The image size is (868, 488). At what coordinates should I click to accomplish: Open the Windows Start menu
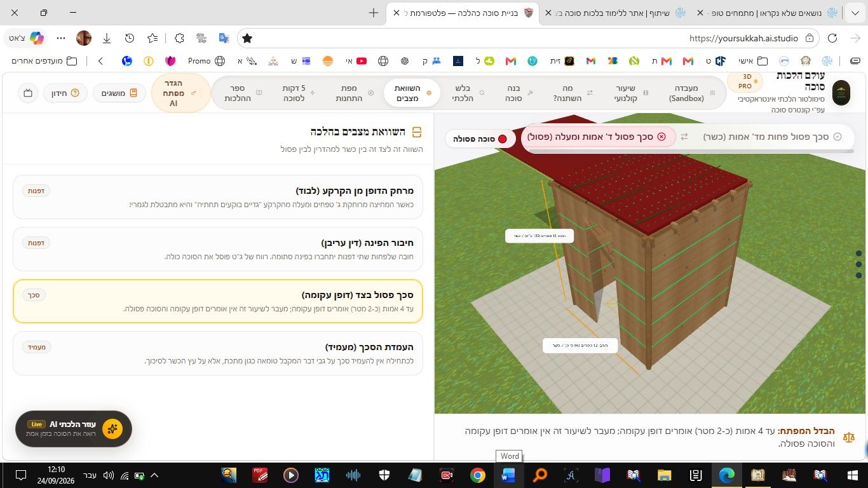[853, 475]
